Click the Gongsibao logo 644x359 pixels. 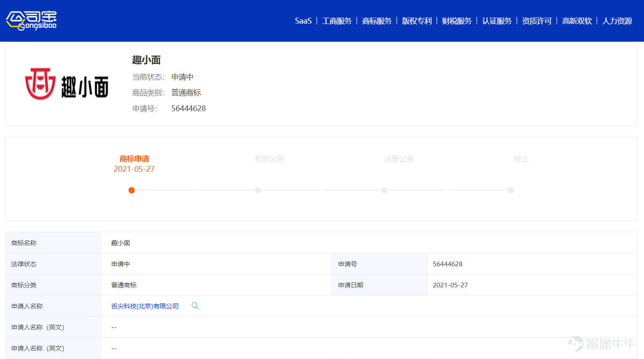coord(31,21)
